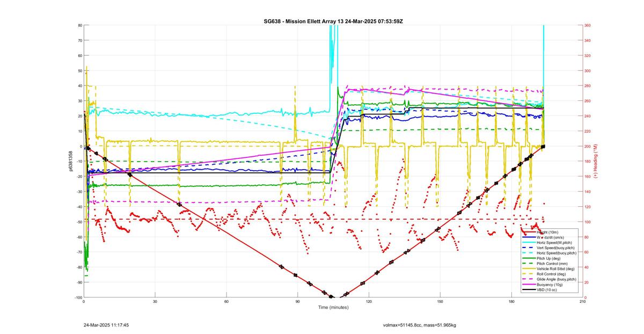
Task: Click left y-axis tick label '70'
Action: point(79,40)
